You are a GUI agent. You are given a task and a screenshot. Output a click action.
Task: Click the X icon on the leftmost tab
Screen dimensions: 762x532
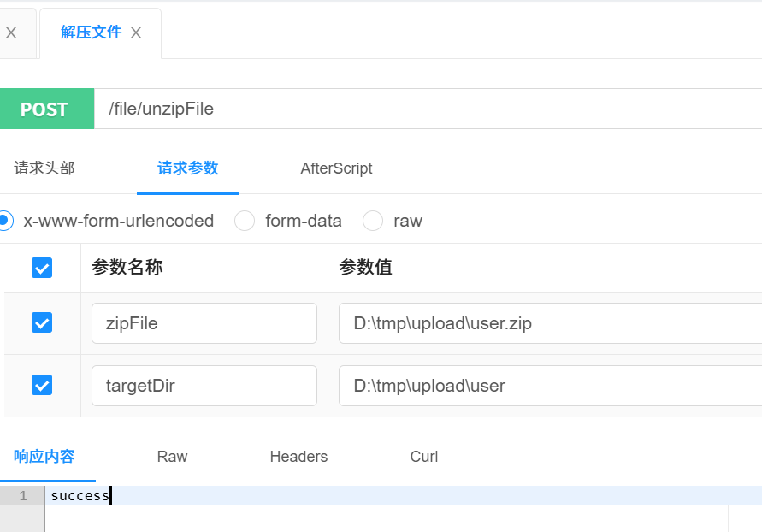click(12, 33)
